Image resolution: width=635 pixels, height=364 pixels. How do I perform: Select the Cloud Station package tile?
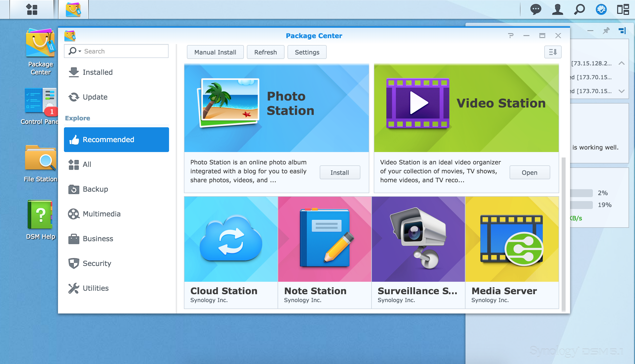coord(231,253)
